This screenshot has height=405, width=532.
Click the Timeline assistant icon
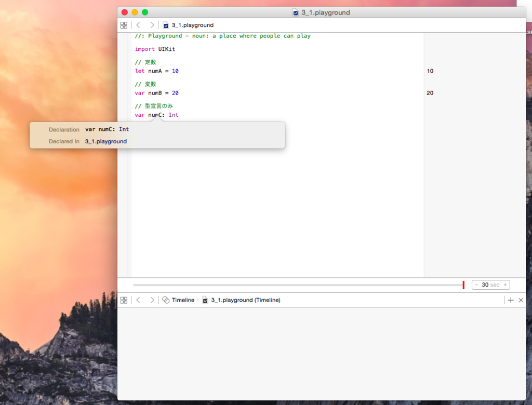click(166, 300)
